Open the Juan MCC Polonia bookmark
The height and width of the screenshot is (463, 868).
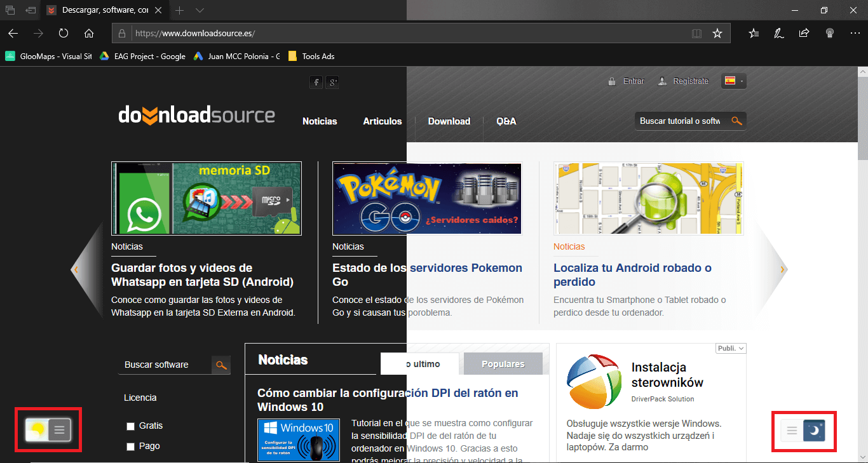(x=236, y=56)
